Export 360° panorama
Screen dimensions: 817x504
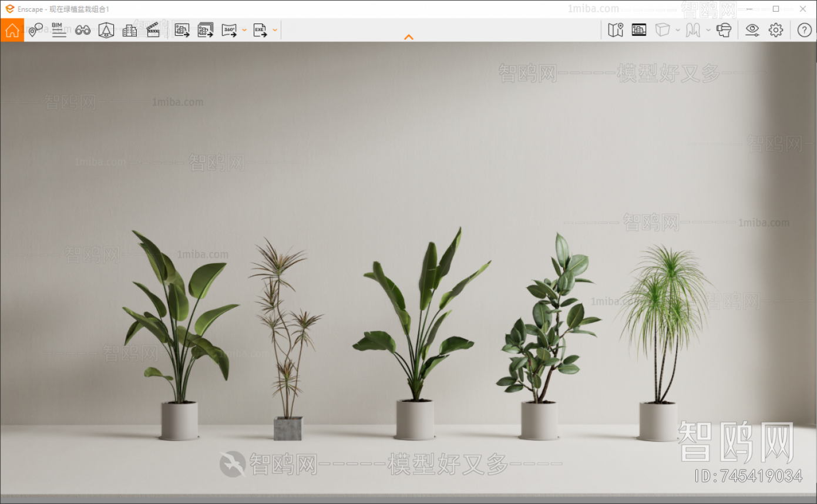point(229,30)
